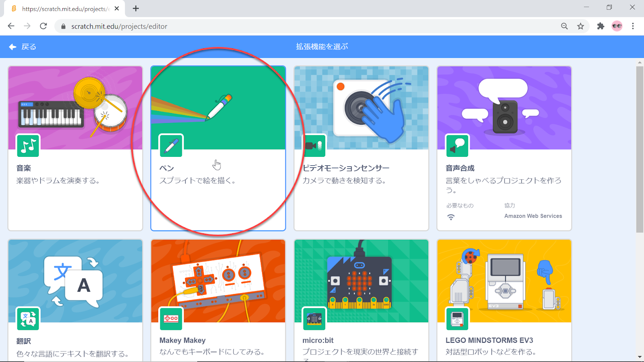Click the ペン extension title
This screenshot has height=362, width=644.
[x=167, y=168]
